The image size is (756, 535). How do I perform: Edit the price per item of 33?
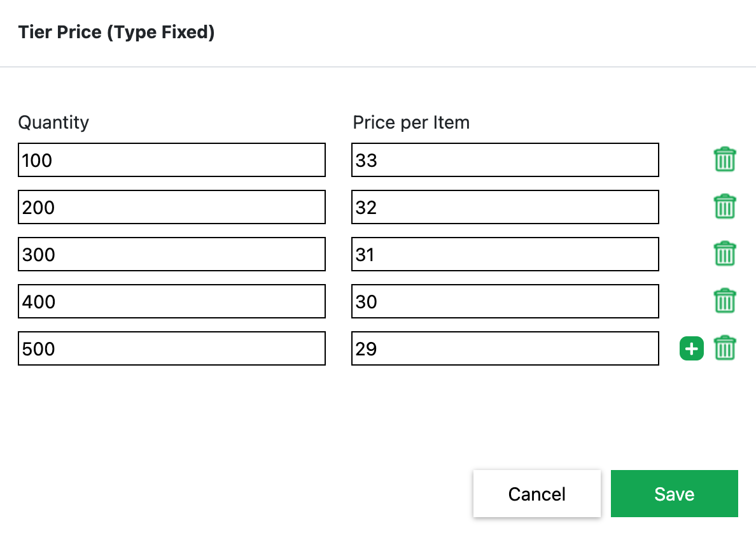505,160
